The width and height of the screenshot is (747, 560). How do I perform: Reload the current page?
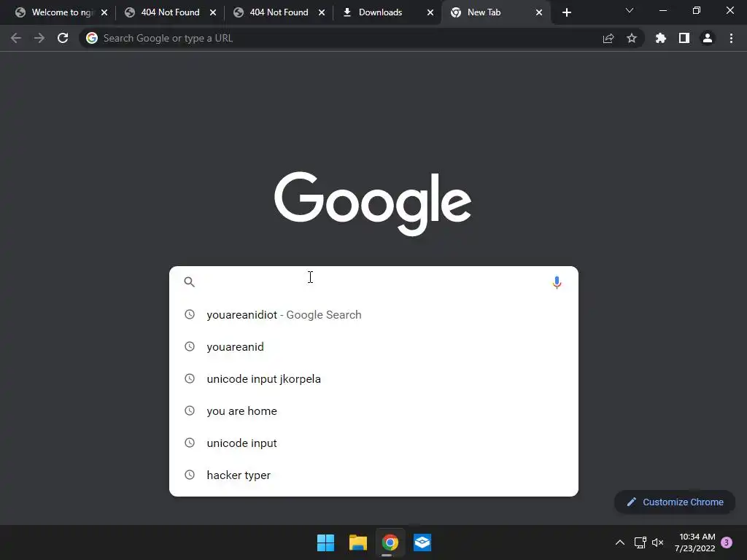pos(63,38)
